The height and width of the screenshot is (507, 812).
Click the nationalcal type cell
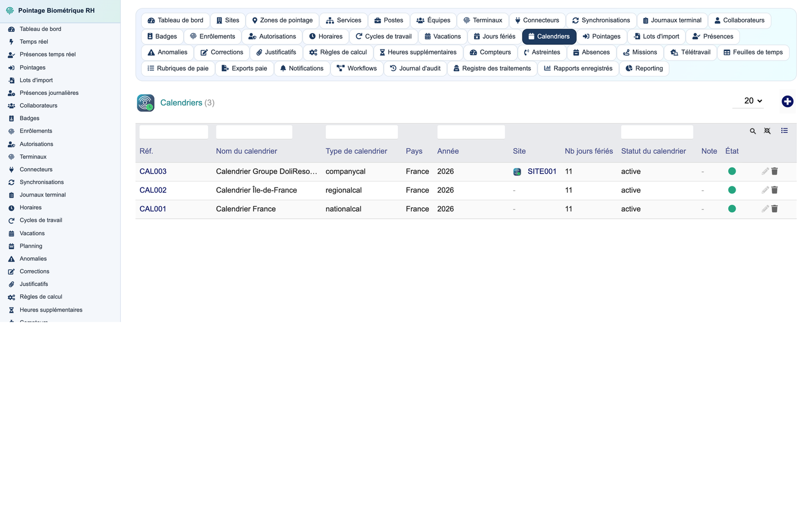pyautogui.click(x=343, y=209)
